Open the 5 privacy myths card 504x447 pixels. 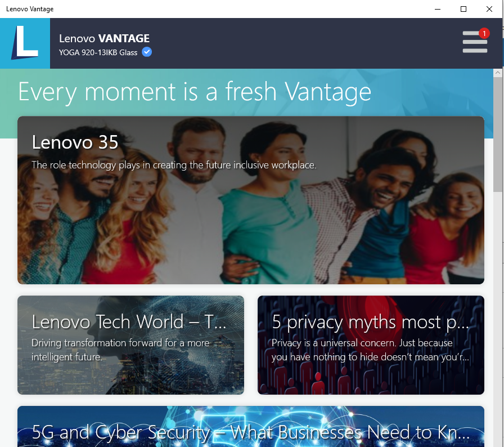371,345
